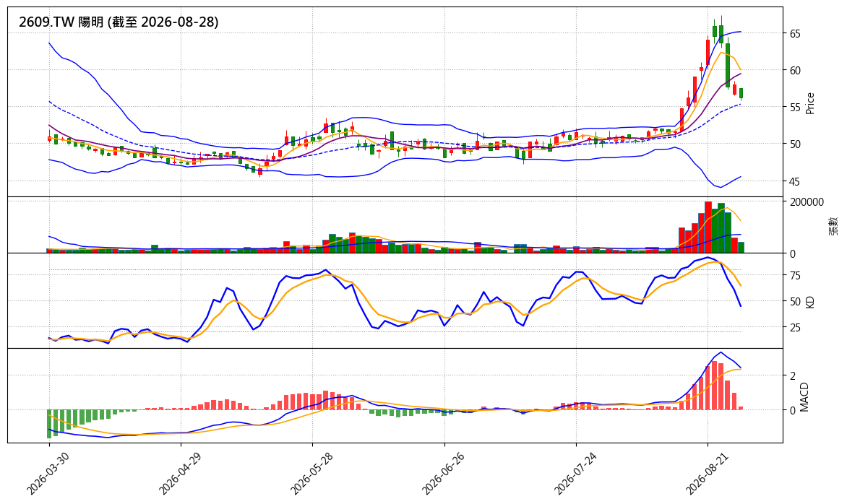The width and height of the screenshot is (847, 504).
Task: Click the 65 tick on the Price axis
Action: click(x=795, y=33)
